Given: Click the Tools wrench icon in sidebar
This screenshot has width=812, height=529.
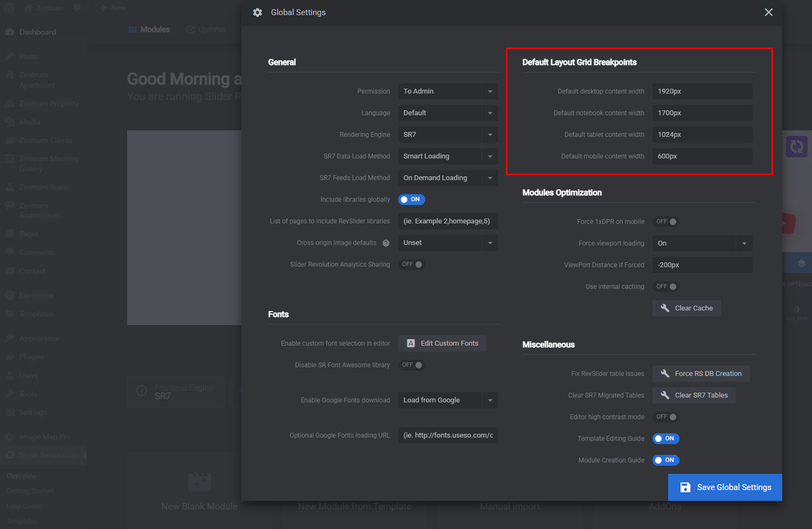Looking at the screenshot, I should [x=10, y=394].
